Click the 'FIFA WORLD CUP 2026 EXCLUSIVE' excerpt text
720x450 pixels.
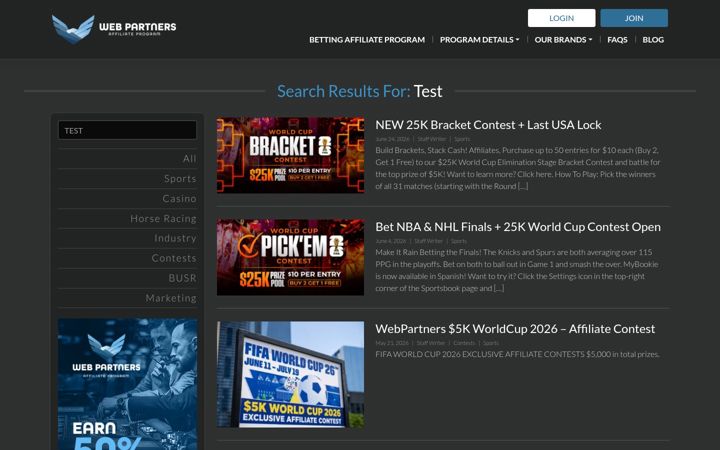pyautogui.click(x=517, y=354)
